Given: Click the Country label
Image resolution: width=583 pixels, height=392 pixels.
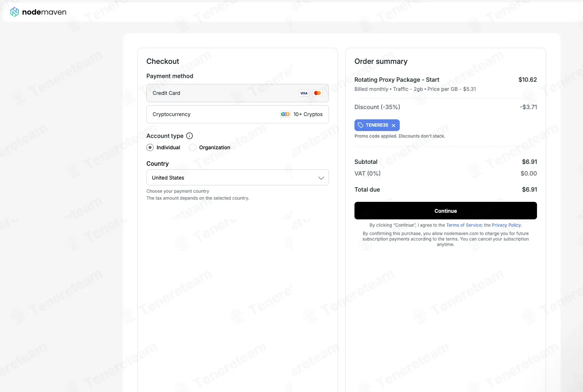Looking at the screenshot, I should (158, 164).
